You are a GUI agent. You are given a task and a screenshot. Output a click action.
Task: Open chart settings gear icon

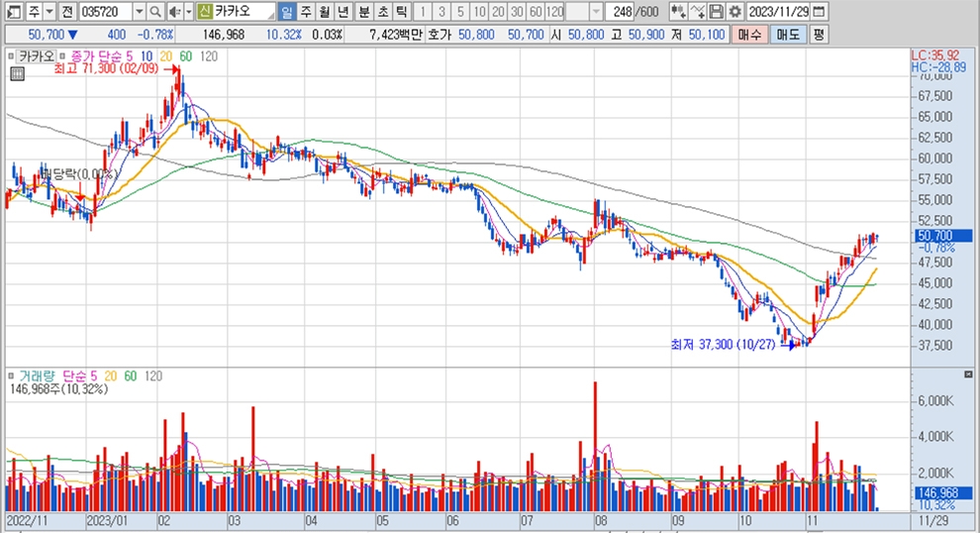click(735, 11)
